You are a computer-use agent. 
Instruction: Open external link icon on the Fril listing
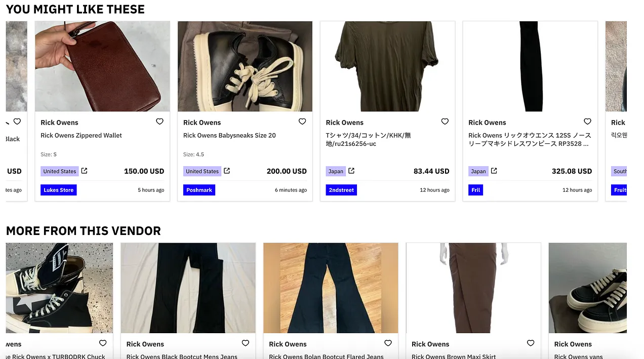coord(494,171)
